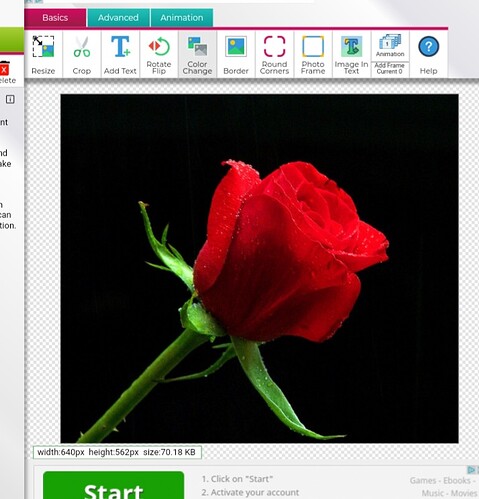Open the Color Change tool

[197, 55]
